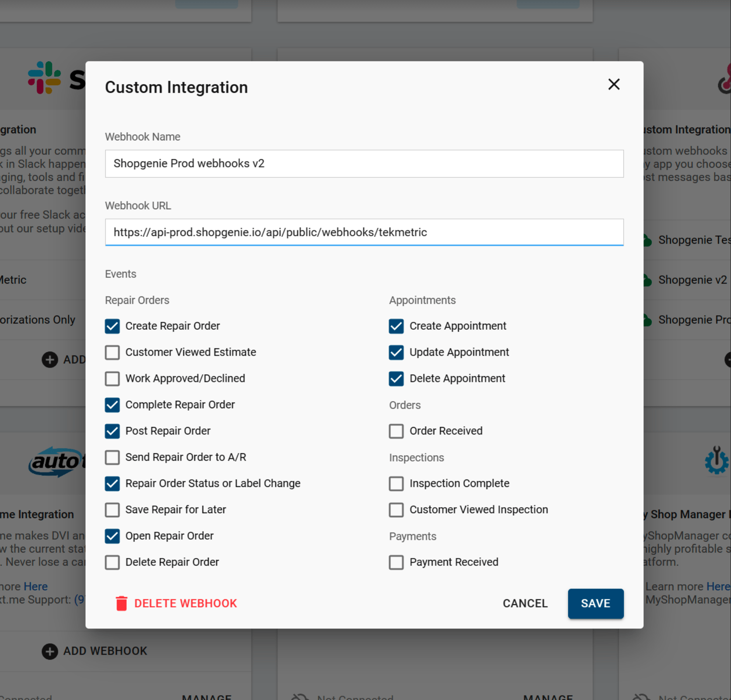Image resolution: width=731 pixels, height=700 pixels.
Task: Open the Learn more Here link
Action: point(720,586)
